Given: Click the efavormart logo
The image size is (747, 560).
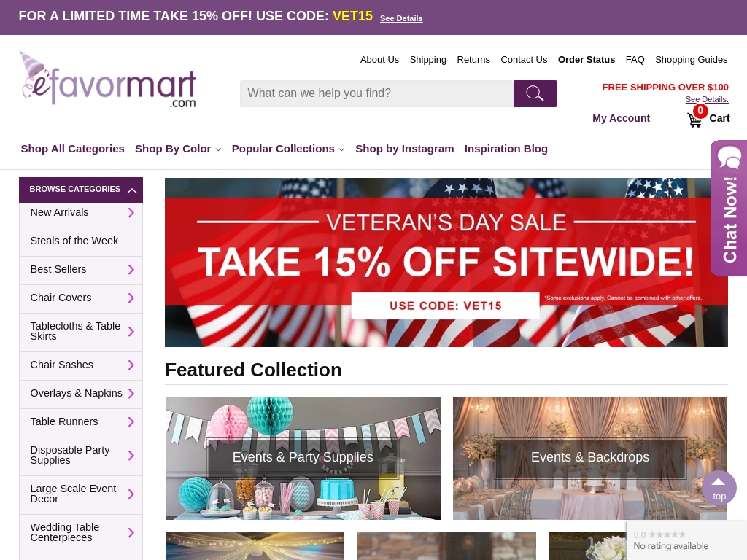Looking at the screenshot, I should pos(108,79).
